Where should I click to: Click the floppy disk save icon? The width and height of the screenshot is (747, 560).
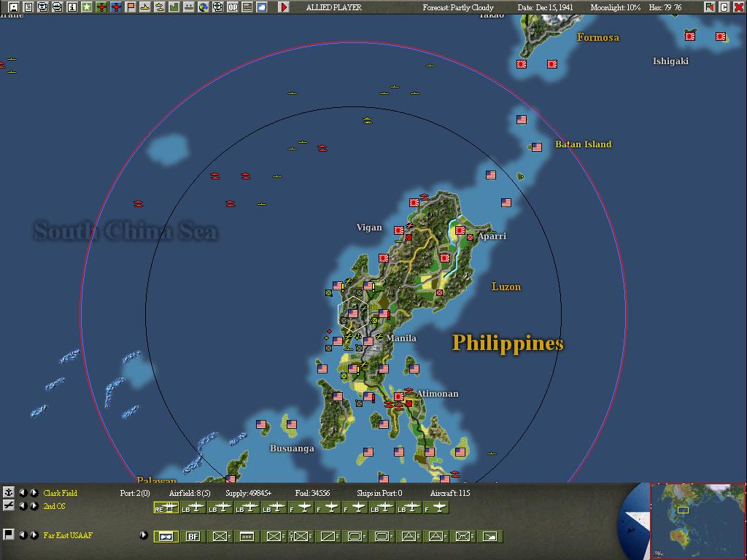pos(14,7)
